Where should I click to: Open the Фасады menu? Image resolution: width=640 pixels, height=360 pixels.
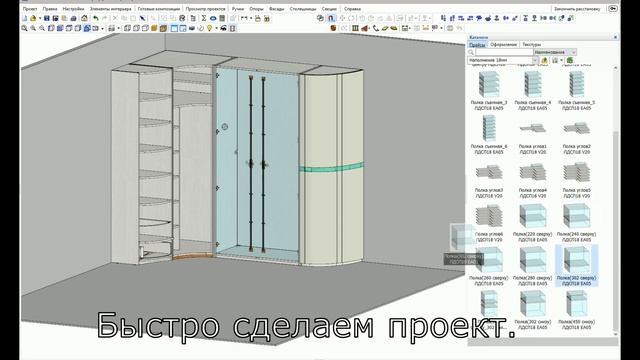(x=276, y=9)
